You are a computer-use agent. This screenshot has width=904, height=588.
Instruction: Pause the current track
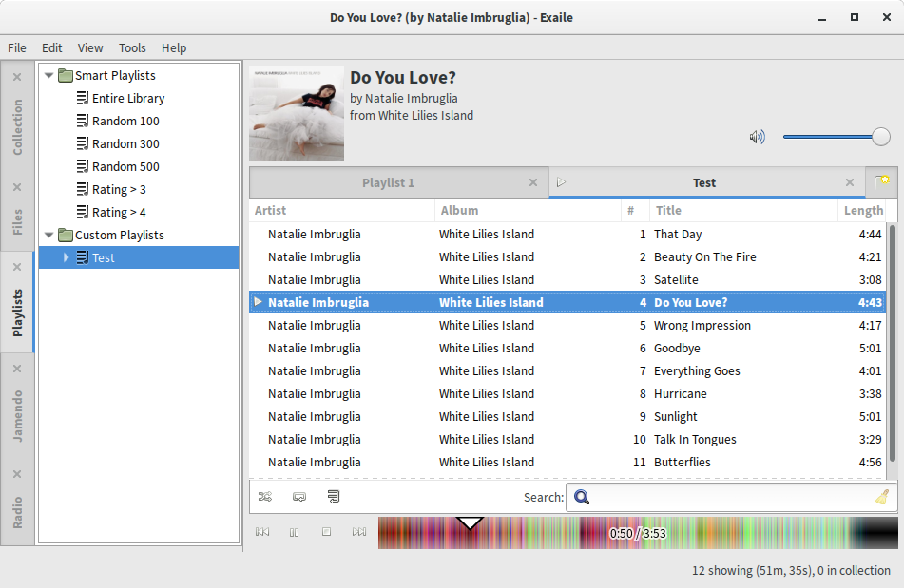[x=294, y=532]
